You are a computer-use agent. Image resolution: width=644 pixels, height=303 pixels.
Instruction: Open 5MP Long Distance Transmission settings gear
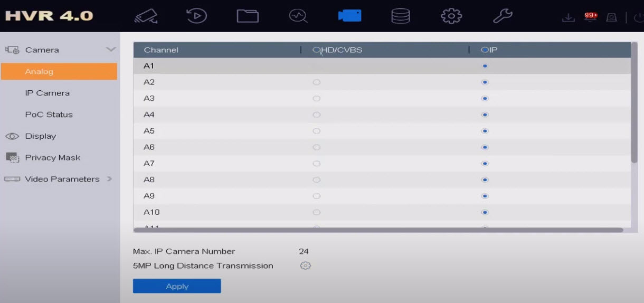click(x=305, y=266)
